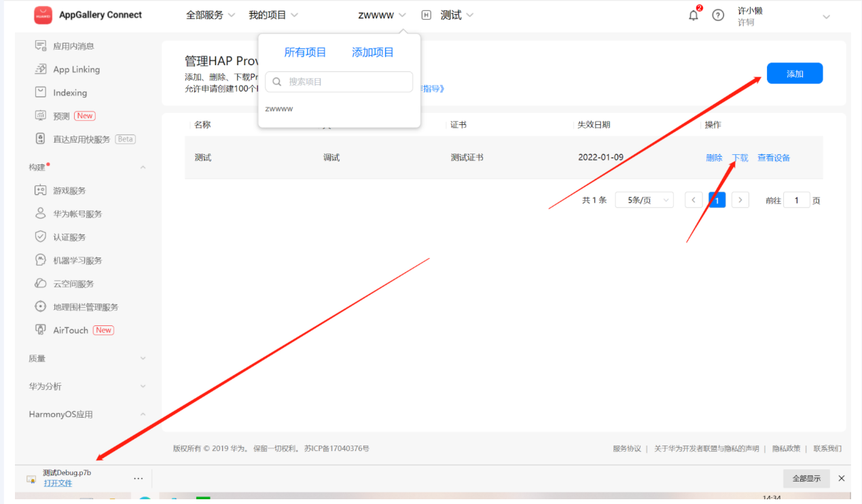Select the 认证服务 menu item

coord(69,237)
